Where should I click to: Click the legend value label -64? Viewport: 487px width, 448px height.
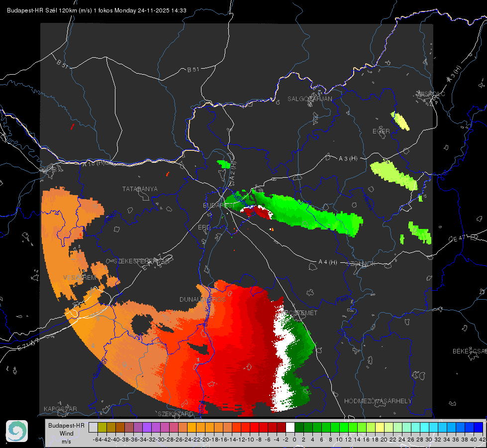tap(97, 440)
